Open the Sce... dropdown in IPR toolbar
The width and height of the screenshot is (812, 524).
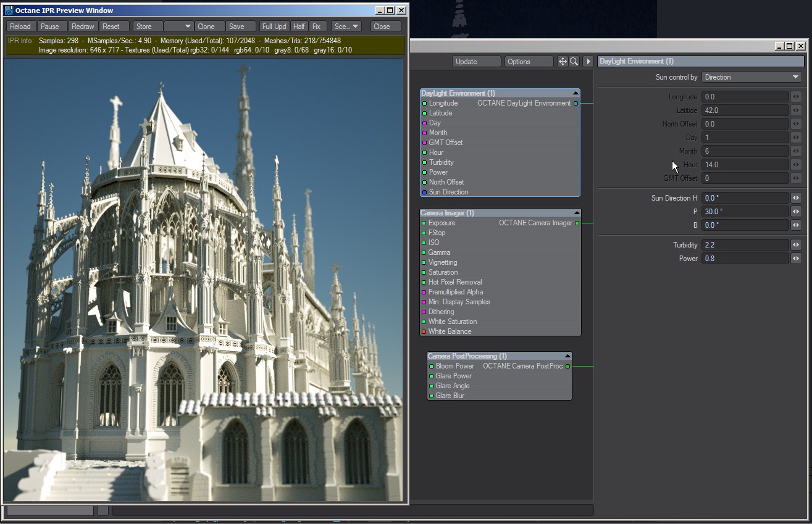[x=346, y=27]
